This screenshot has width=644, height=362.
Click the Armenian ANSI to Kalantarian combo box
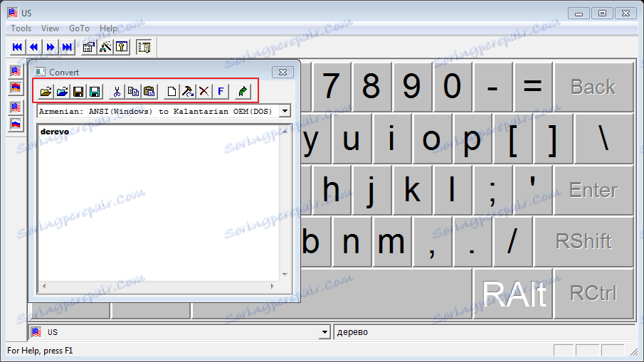[164, 111]
